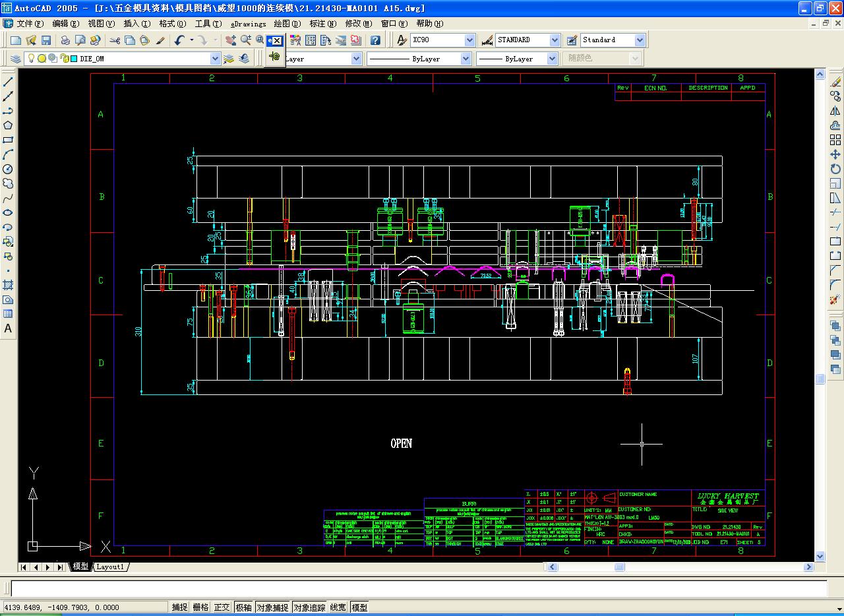The height and width of the screenshot is (616, 844).
Task: Click the New drawing icon
Action: [16, 40]
